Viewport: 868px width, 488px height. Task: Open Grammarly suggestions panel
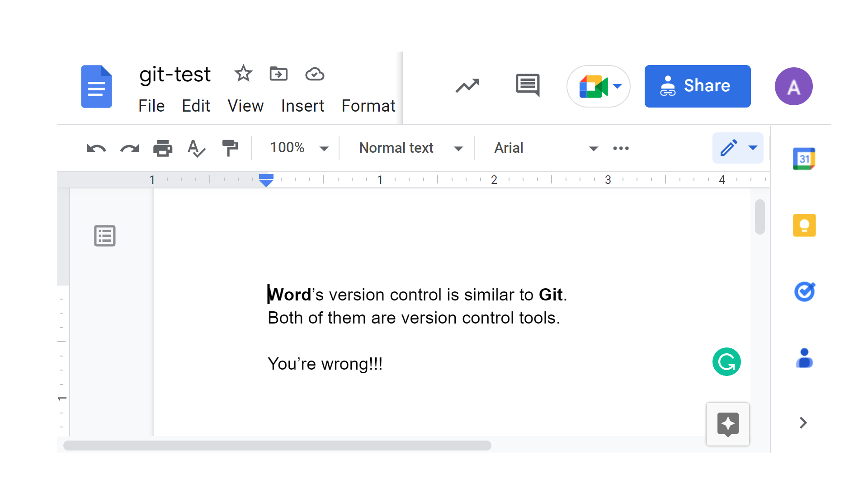pos(726,362)
